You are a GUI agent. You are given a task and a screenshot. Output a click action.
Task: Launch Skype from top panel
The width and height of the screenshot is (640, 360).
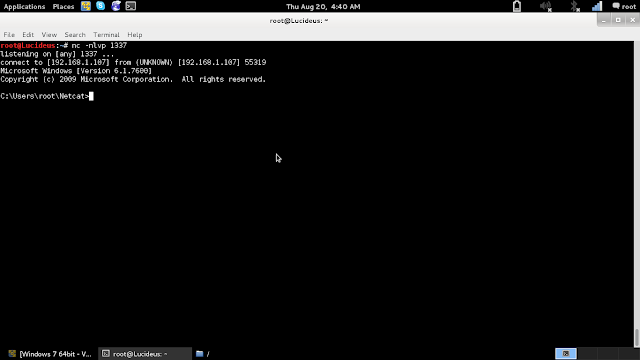(x=100, y=6)
